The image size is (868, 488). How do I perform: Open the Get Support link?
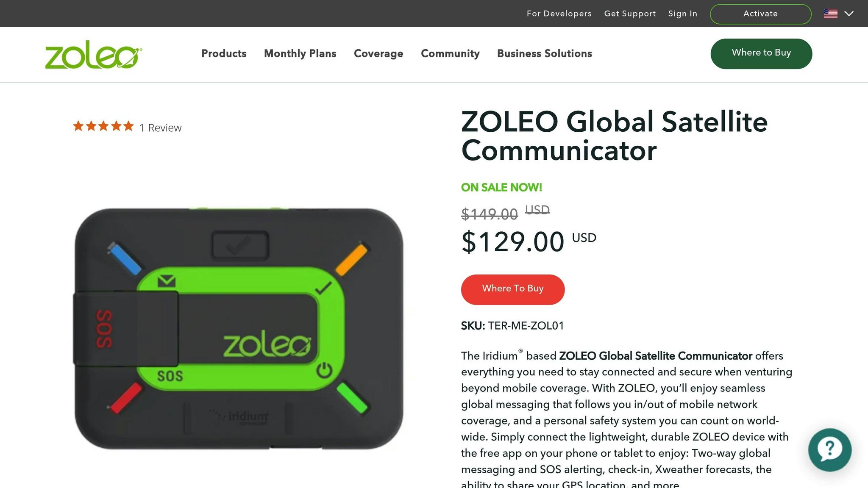pos(630,13)
